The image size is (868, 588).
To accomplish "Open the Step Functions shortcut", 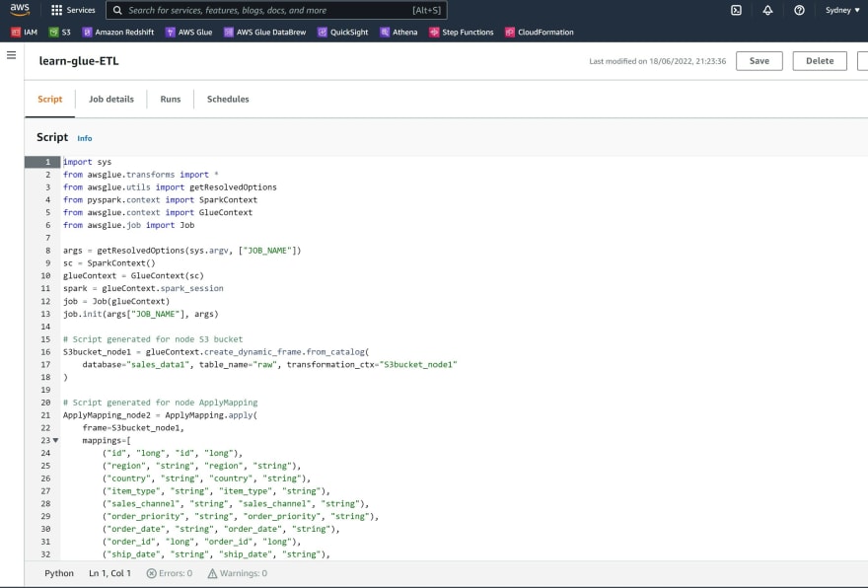I will [462, 33].
